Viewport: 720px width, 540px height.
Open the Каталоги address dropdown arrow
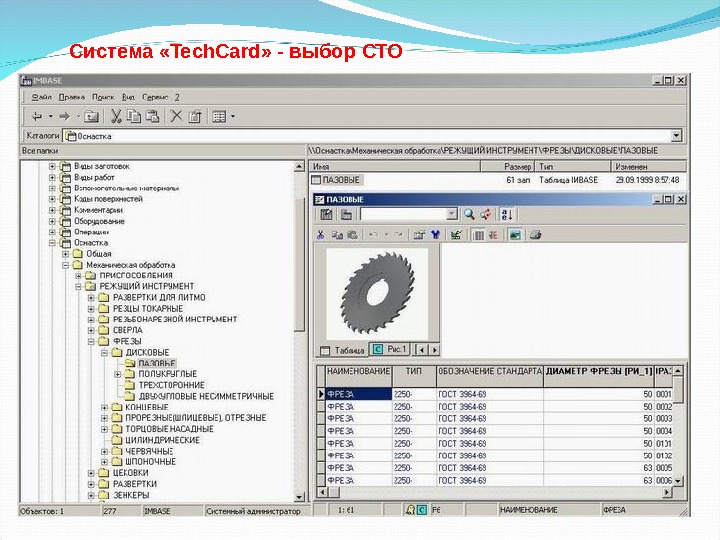(676, 136)
